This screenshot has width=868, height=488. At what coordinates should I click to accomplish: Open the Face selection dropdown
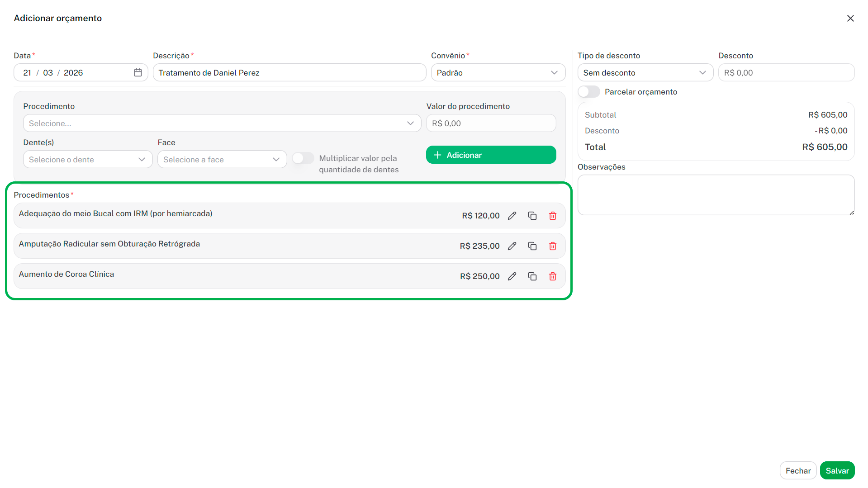coord(222,159)
